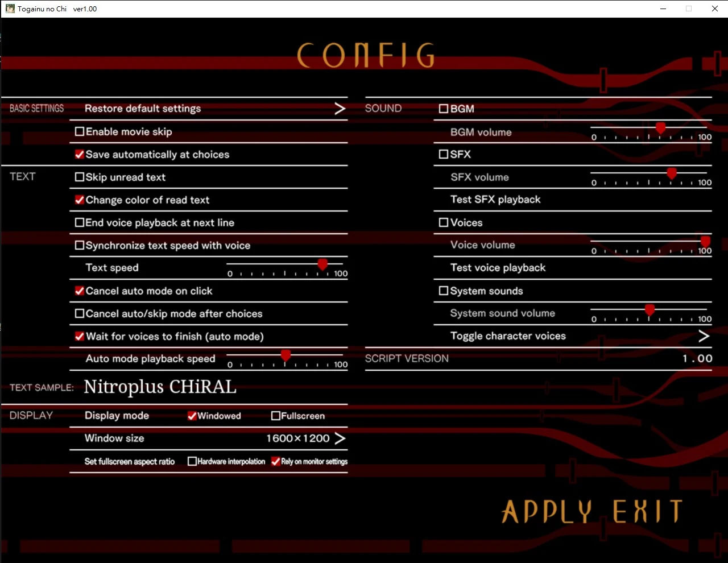
Task: Click the Voice volume slider handle
Action: click(x=705, y=242)
